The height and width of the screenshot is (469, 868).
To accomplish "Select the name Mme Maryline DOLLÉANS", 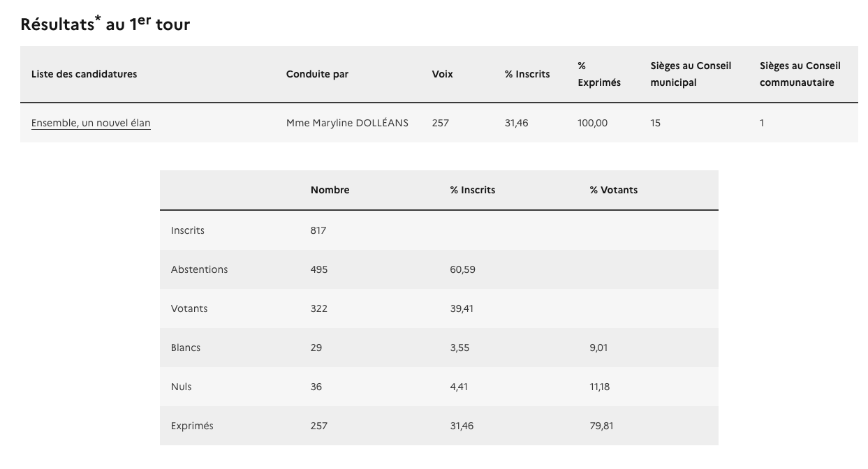I will (347, 124).
